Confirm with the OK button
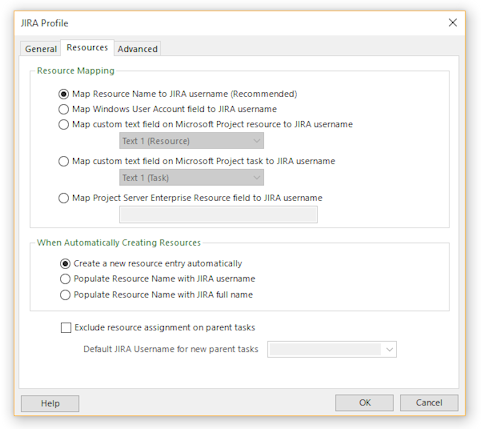 364,403
